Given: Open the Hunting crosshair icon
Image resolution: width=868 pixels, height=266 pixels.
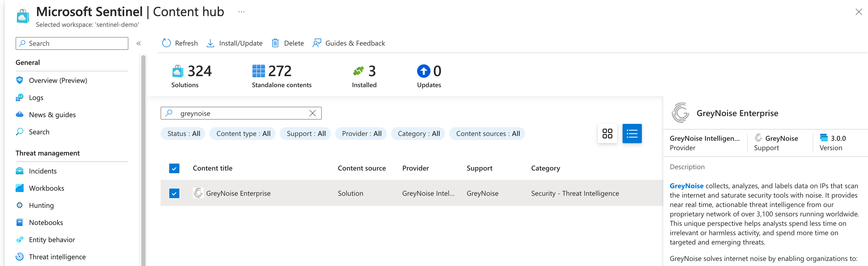Looking at the screenshot, I should pos(20,205).
